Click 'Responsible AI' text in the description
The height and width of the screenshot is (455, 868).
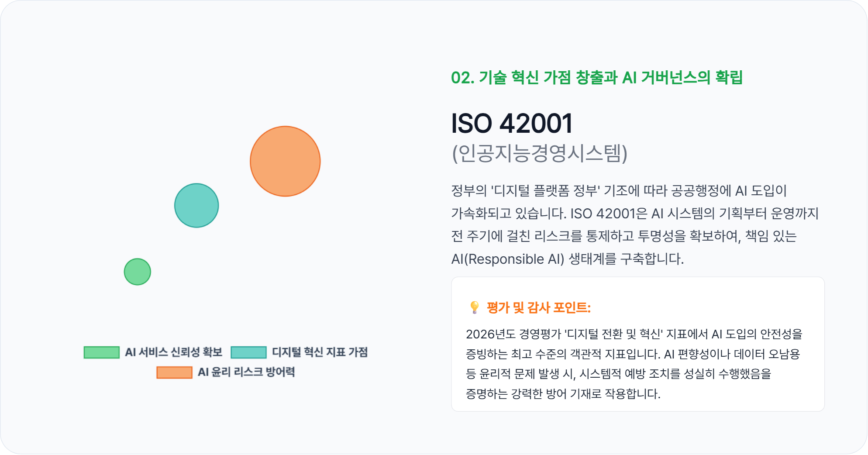click(x=514, y=259)
